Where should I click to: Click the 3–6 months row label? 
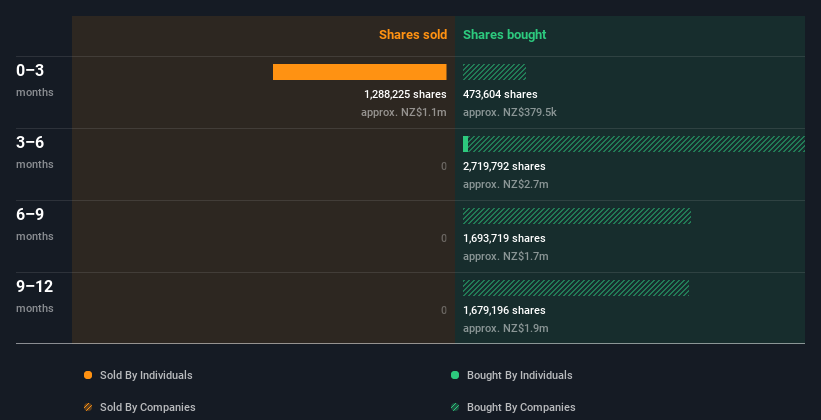coord(35,152)
